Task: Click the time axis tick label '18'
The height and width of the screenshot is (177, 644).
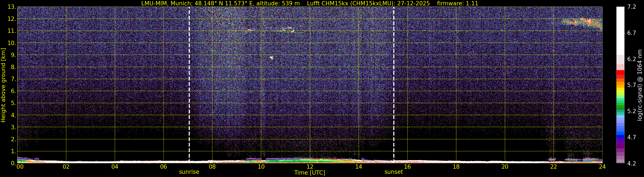Action: click(x=456, y=167)
